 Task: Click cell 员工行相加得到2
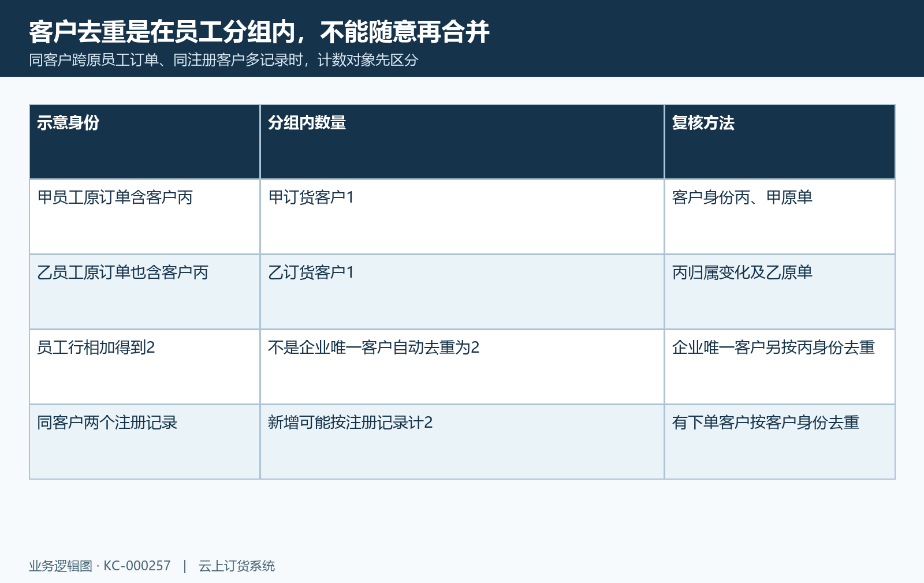(145, 367)
